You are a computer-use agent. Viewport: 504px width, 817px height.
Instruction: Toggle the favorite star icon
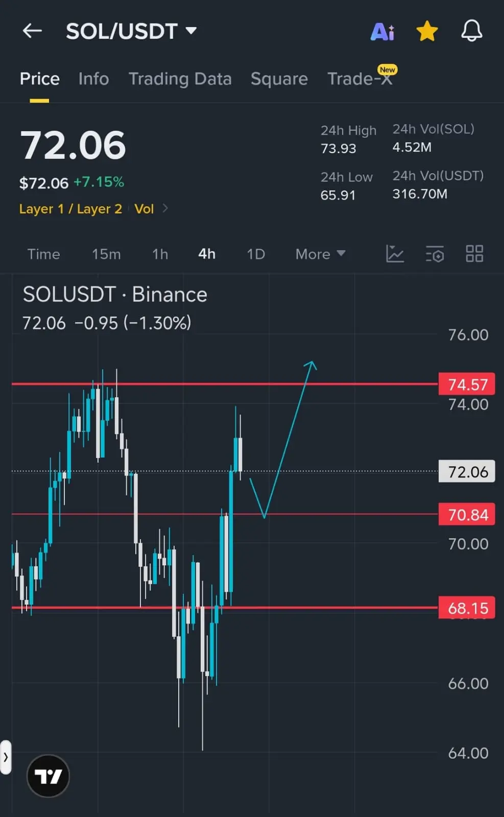coord(427,31)
